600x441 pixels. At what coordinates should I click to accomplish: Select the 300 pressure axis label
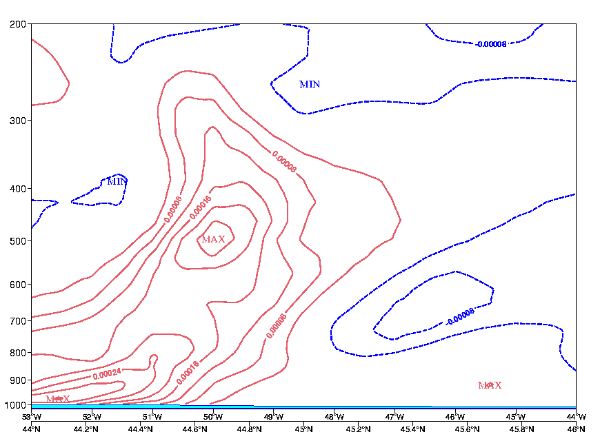pyautogui.click(x=16, y=120)
